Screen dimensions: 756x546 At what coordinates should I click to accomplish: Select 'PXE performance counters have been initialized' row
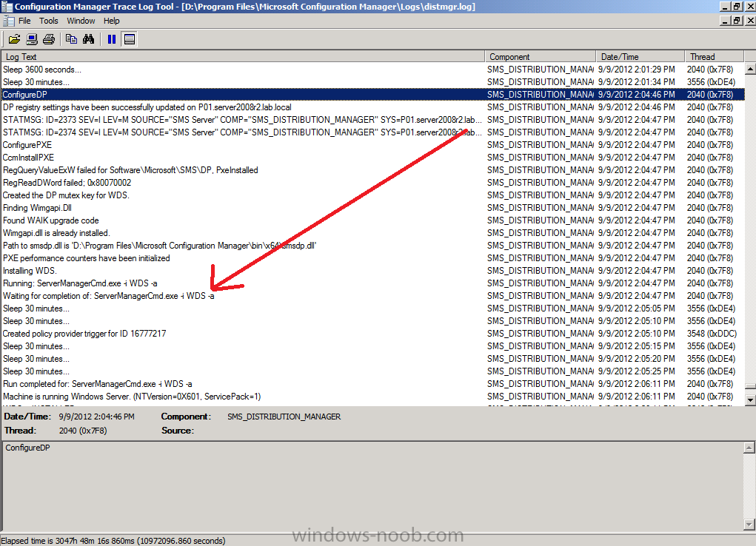[x=372, y=257]
